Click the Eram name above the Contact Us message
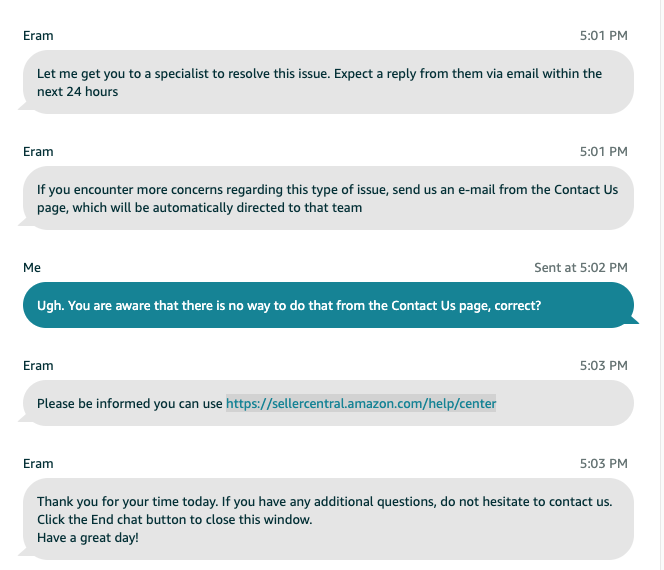The image size is (664, 570). tap(38, 152)
